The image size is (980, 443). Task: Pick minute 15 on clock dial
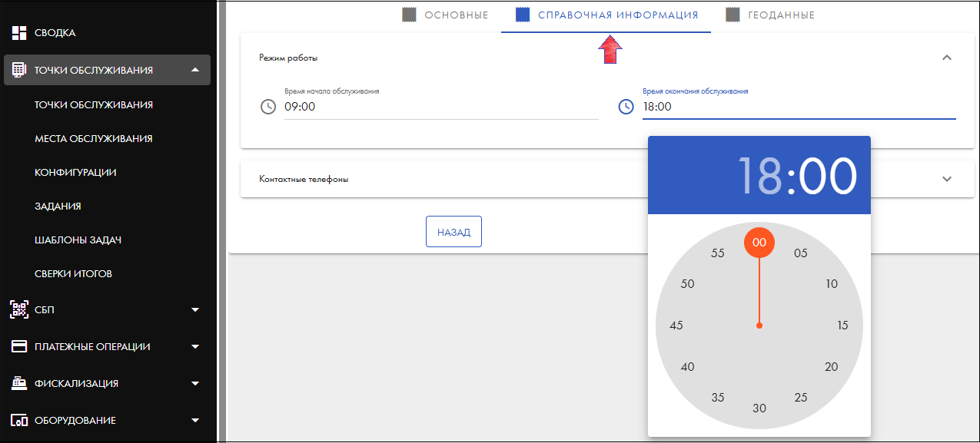(842, 326)
